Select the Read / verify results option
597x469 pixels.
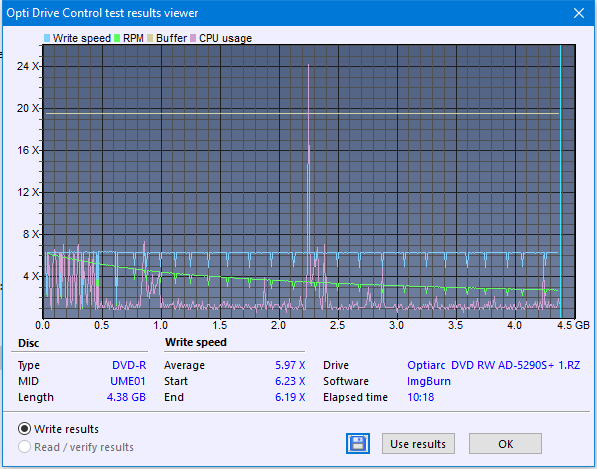[x=24, y=447]
